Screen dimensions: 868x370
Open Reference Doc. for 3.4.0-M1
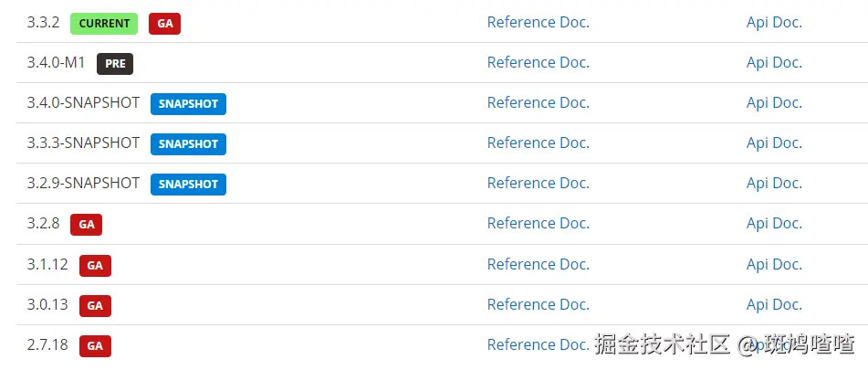pyautogui.click(x=538, y=62)
